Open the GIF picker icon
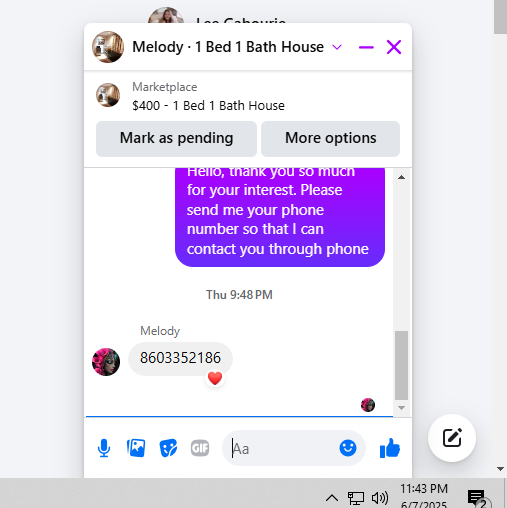This screenshot has height=508, width=507. click(x=200, y=448)
